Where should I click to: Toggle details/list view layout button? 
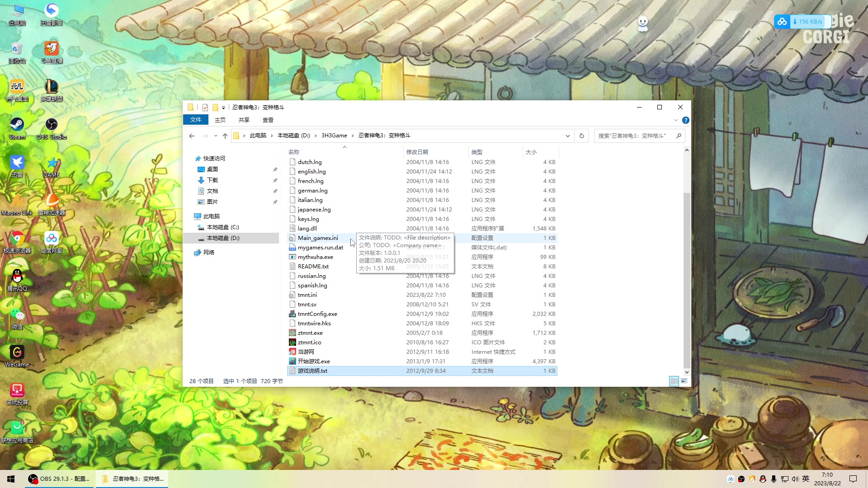coord(674,381)
